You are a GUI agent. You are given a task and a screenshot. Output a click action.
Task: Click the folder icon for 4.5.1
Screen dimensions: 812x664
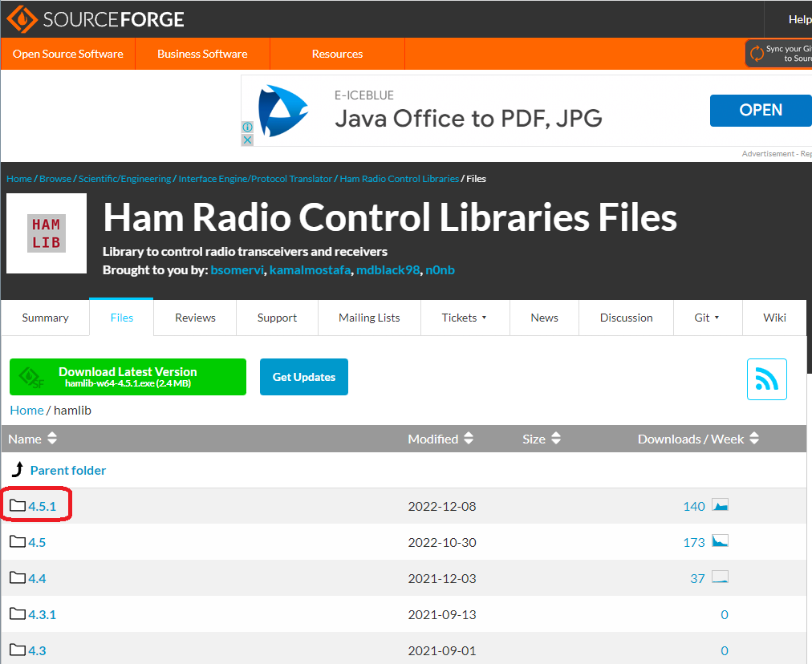coord(18,506)
